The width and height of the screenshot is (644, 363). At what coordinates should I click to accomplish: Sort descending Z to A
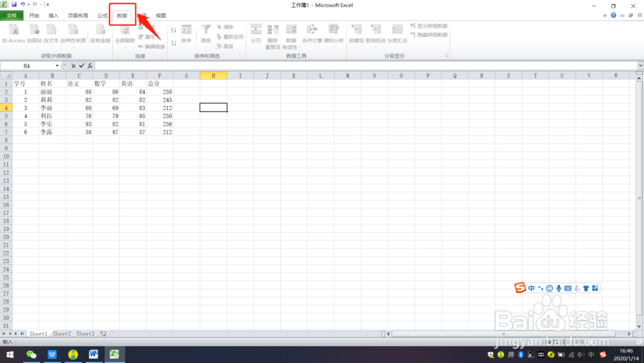coord(174,43)
